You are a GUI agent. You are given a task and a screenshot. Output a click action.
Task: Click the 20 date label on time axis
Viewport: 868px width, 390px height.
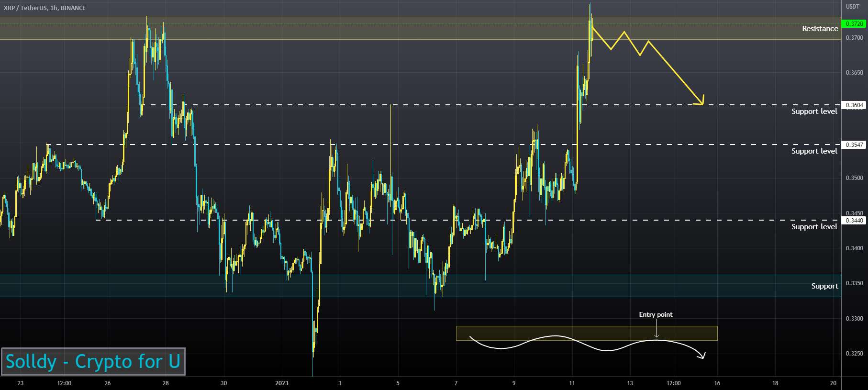pyautogui.click(x=833, y=383)
